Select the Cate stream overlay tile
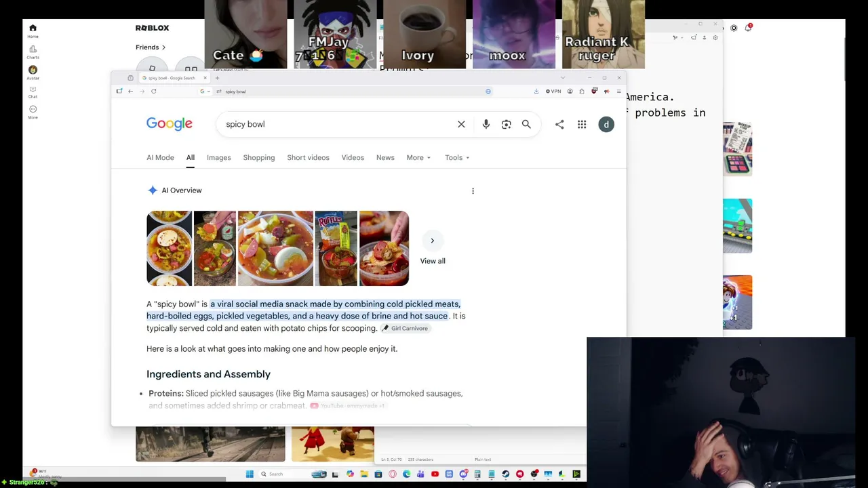Viewport: 868px width, 488px height. point(245,35)
